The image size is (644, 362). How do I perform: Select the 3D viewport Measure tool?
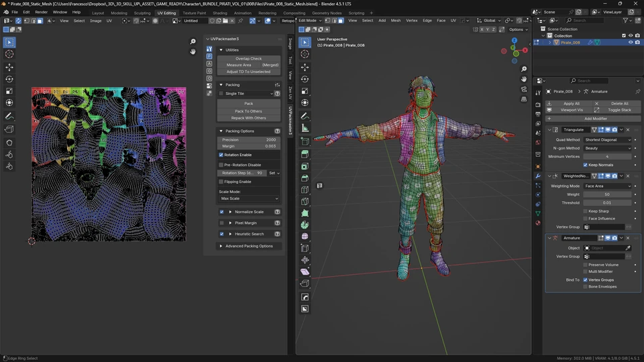click(x=305, y=129)
